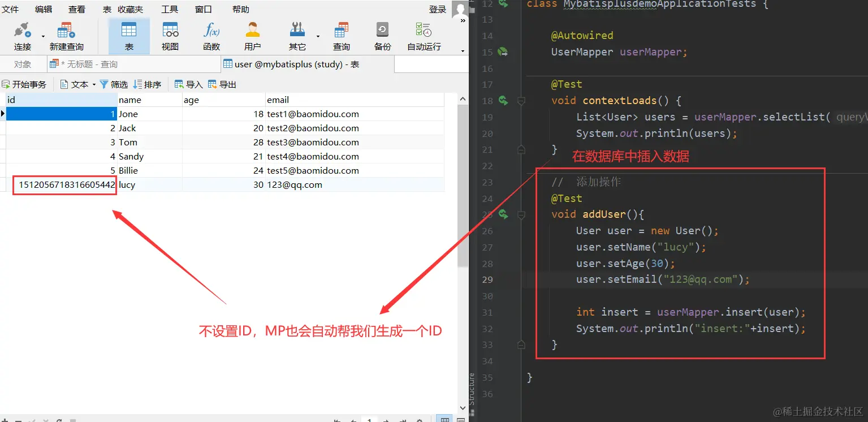Click table scrollbar up arrow
Viewport: 868px width, 422px height.
(463, 99)
